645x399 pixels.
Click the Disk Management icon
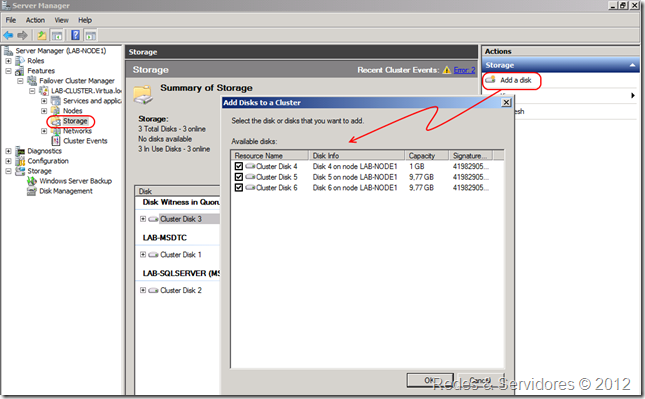(x=32, y=191)
